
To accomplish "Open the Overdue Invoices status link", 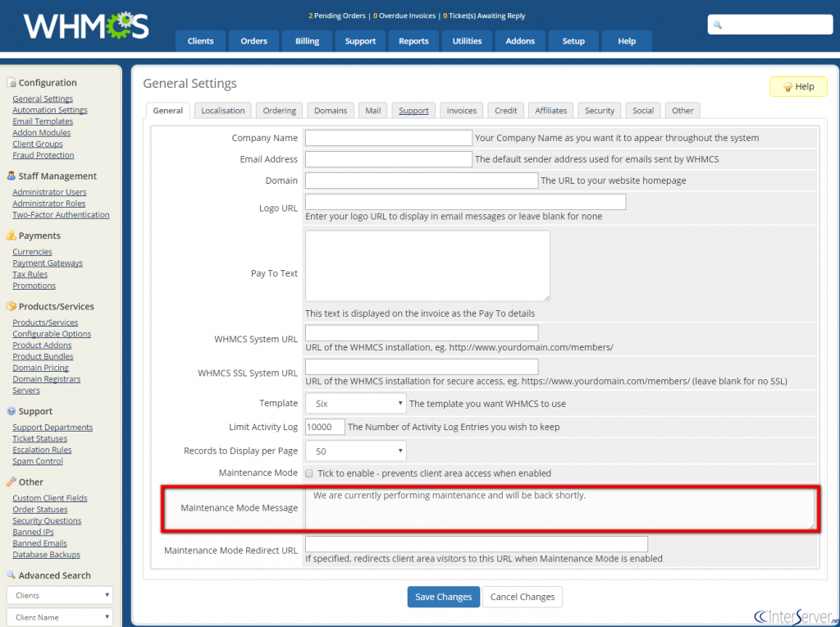I will (x=404, y=16).
